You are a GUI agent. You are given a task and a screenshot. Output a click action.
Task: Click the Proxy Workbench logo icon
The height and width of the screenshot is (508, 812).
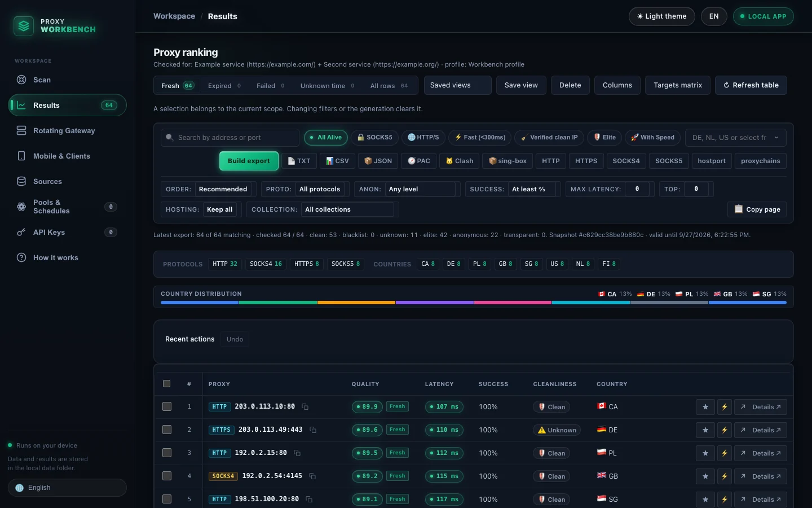24,25
